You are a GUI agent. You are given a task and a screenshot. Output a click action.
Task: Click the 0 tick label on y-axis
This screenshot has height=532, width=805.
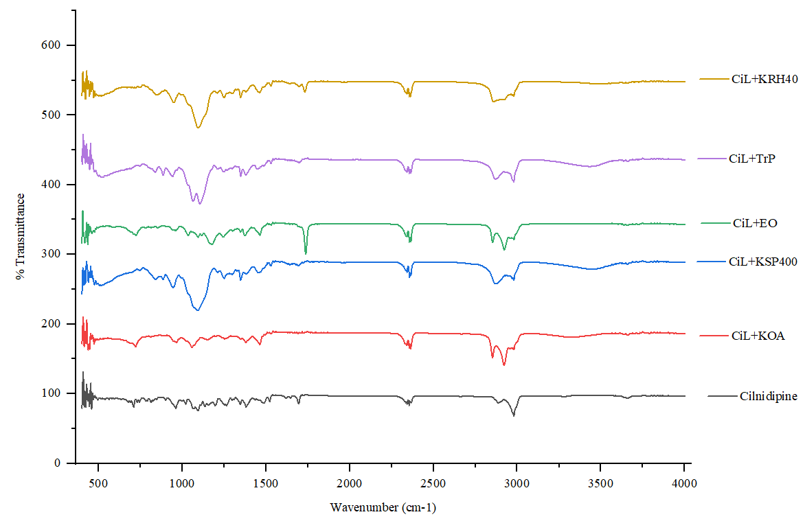(58, 463)
